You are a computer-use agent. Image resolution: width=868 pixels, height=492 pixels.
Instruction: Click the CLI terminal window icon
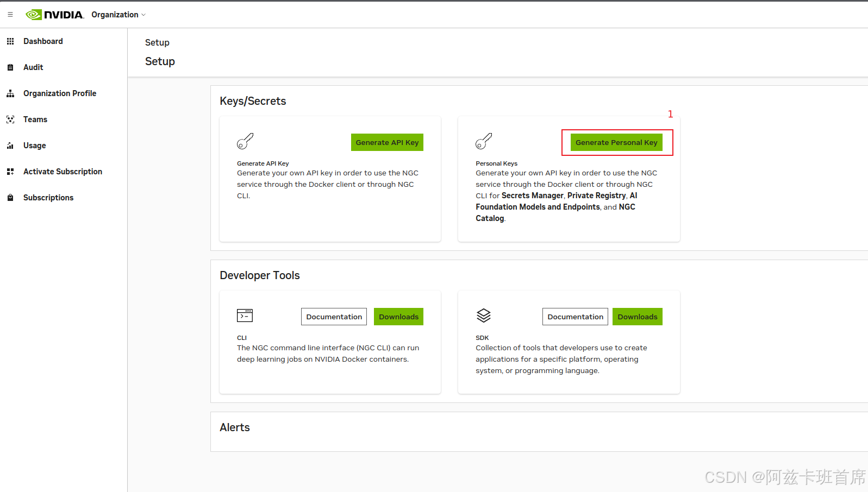tap(245, 316)
